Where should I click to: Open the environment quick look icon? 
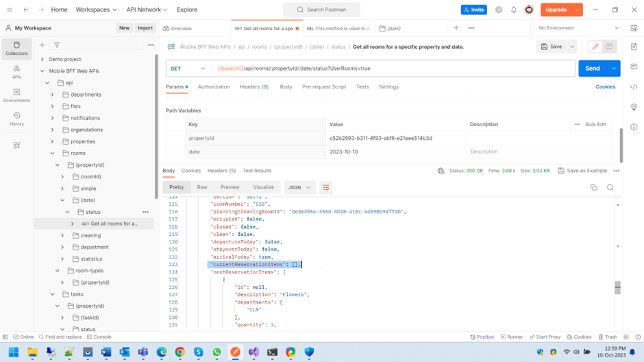coord(634,28)
